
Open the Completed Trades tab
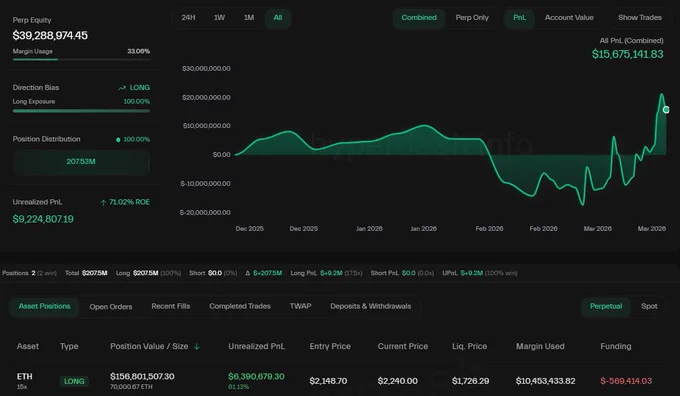pyautogui.click(x=240, y=306)
